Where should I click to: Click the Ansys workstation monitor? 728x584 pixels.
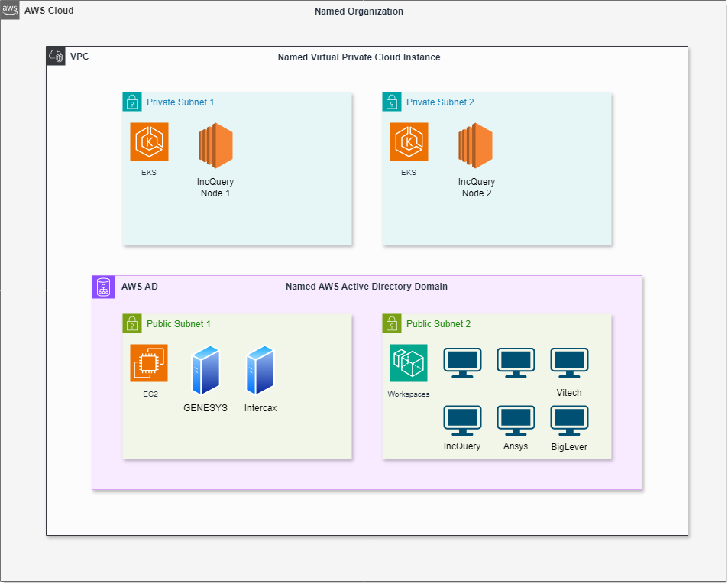(x=516, y=420)
